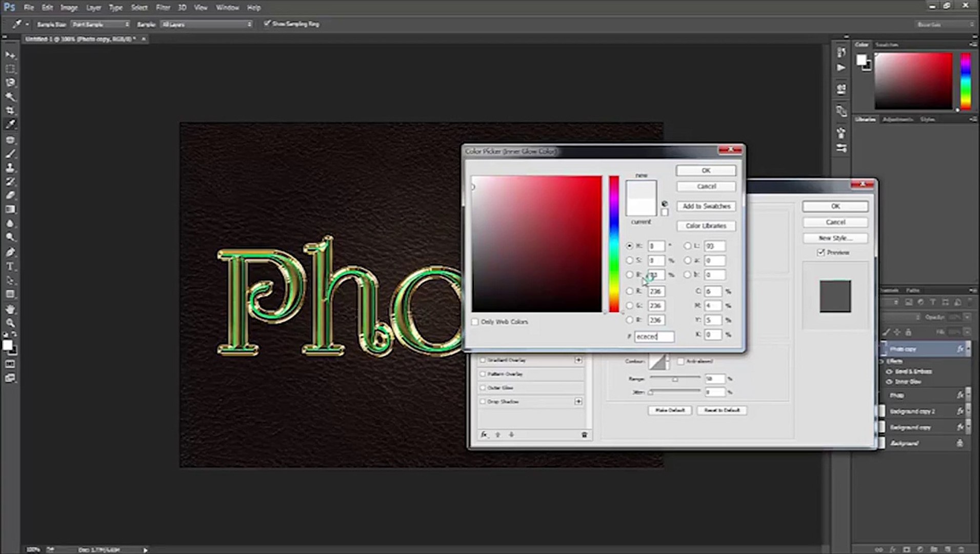Open the Eyedropper tool preset picker arrow
Image resolution: width=980 pixels, height=554 pixels.
click(27, 24)
